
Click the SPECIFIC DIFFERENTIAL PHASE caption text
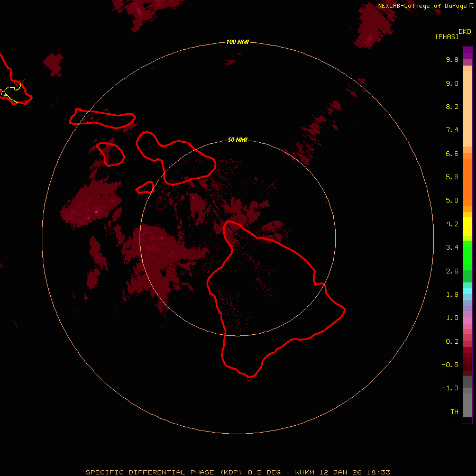[150, 472]
